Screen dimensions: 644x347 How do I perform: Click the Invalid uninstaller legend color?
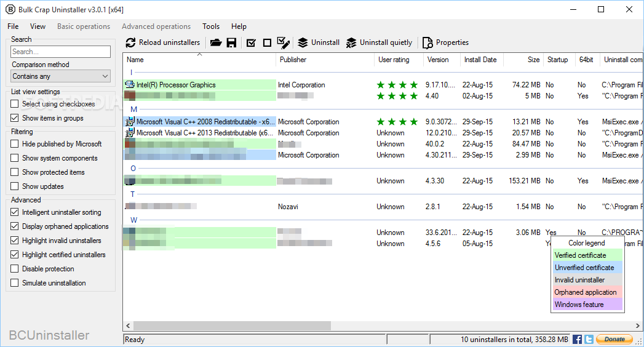587,280
